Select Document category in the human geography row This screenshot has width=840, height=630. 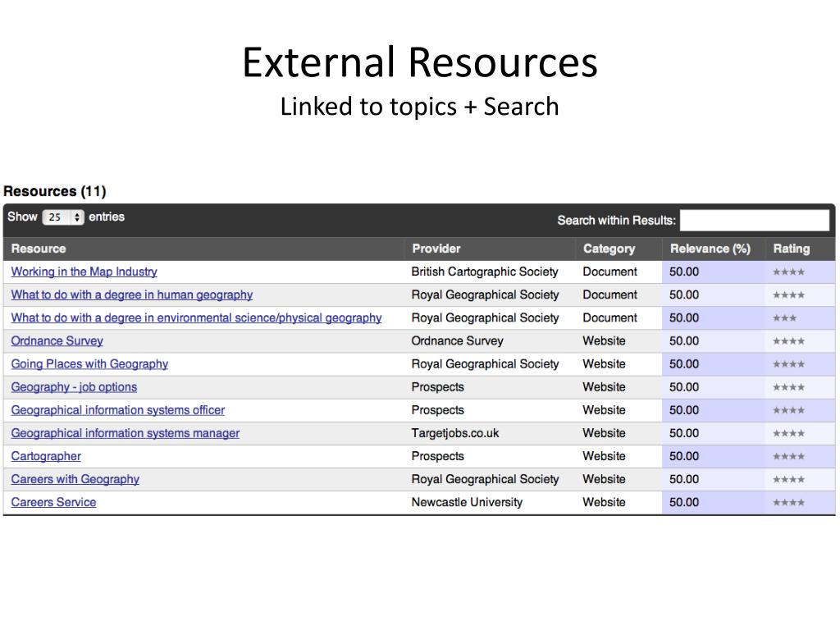(x=609, y=294)
